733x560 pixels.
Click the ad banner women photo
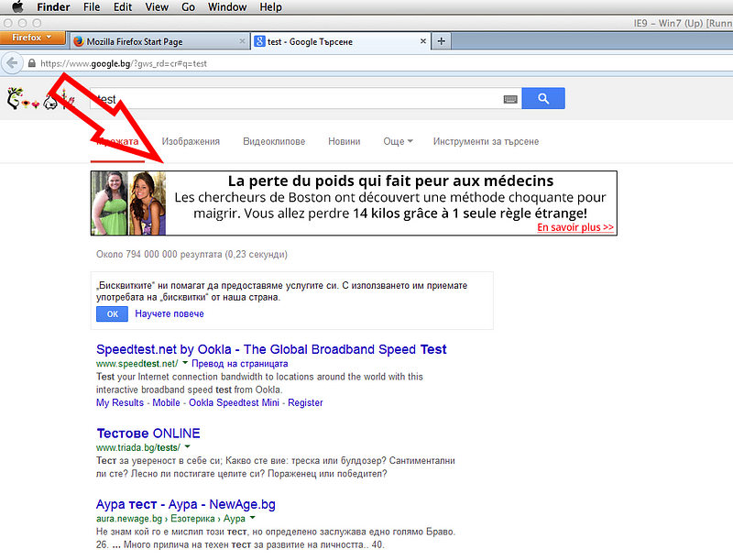[x=128, y=203]
